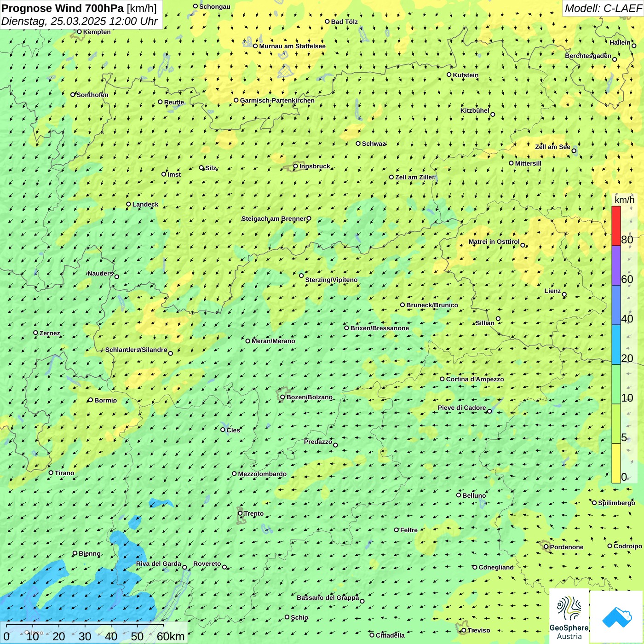This screenshot has height=644, width=644.
Task: Click the Innsbruck city marker
Action: (296, 166)
